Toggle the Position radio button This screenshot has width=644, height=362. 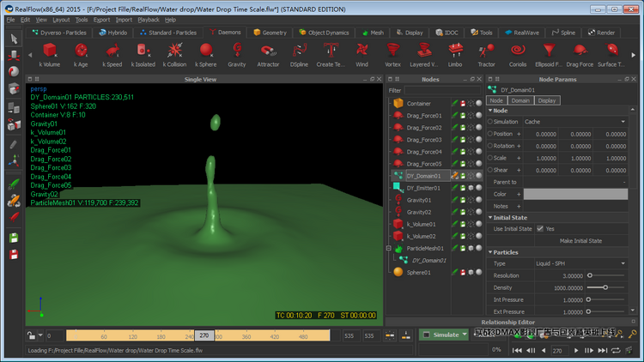pos(490,133)
